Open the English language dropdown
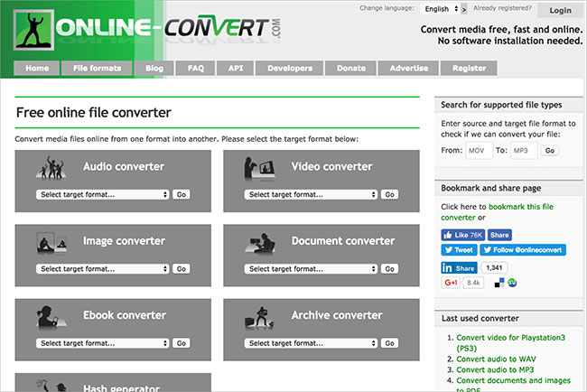Viewport: 587px width, 392px height. point(441,9)
